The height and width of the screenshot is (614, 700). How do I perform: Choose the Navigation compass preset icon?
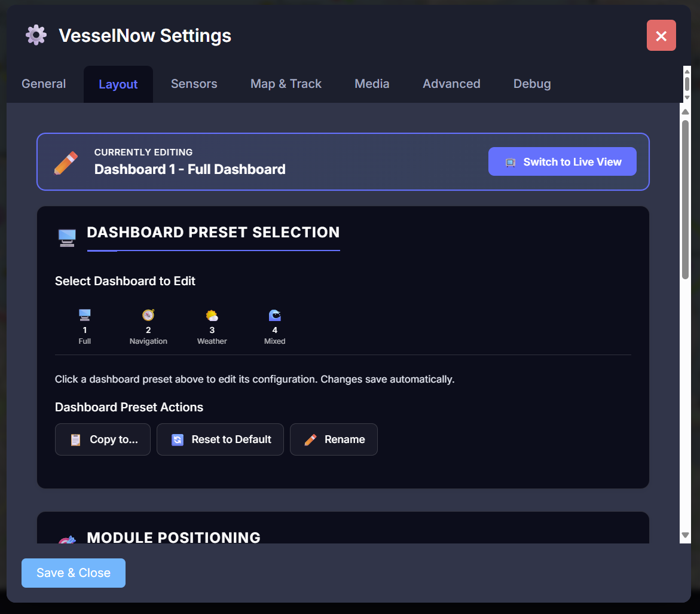[148, 314]
